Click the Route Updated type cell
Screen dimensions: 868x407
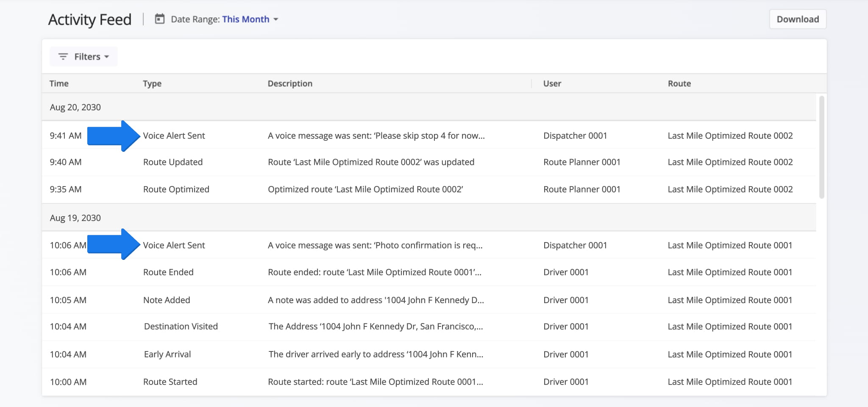click(173, 162)
